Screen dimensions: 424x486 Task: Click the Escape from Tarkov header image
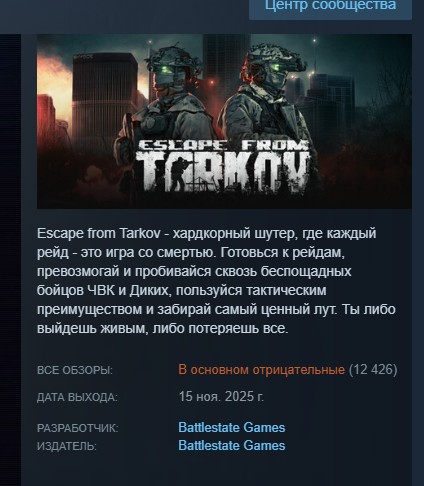point(224,121)
